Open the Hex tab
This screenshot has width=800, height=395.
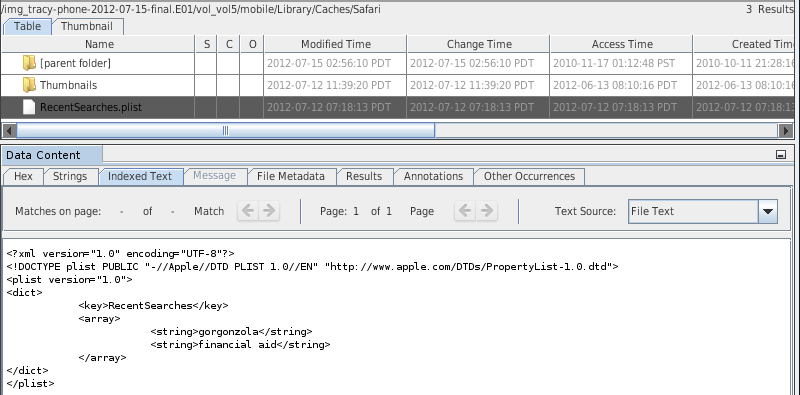[23, 177]
